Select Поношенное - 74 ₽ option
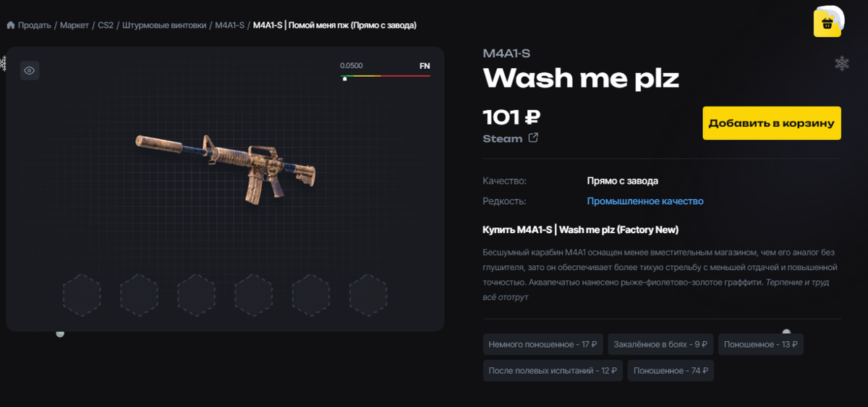This screenshot has height=407, width=868. coord(671,370)
